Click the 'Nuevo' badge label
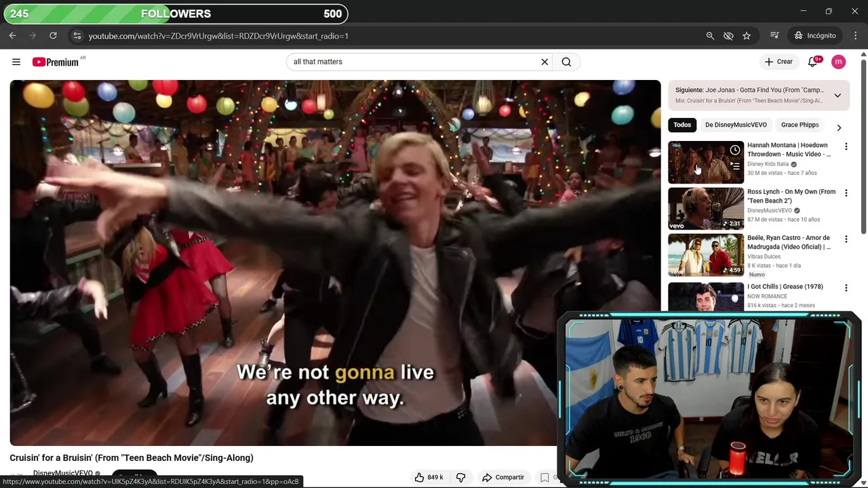The image size is (868, 488). click(757, 274)
